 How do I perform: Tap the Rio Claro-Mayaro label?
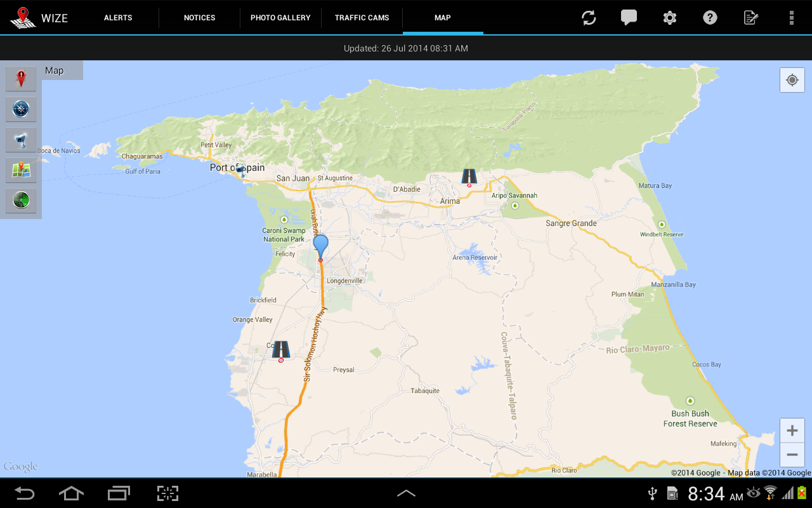pos(638,349)
